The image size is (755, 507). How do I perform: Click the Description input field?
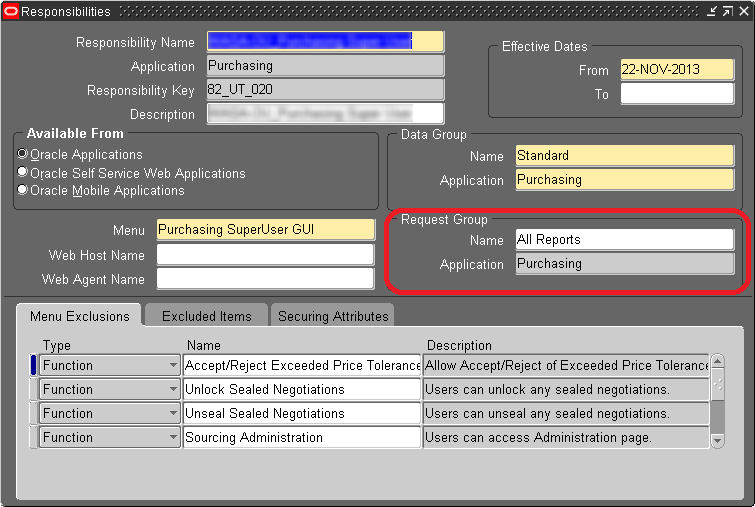[325, 114]
